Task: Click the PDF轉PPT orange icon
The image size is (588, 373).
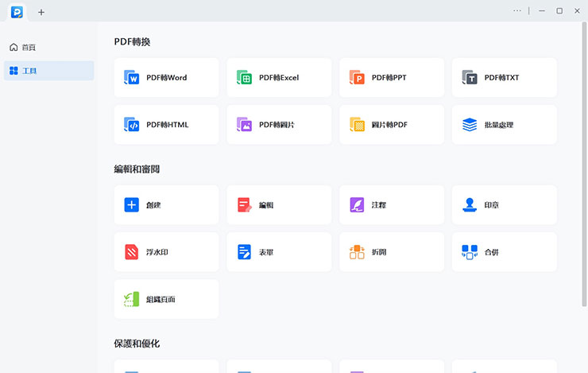Action: tap(357, 77)
